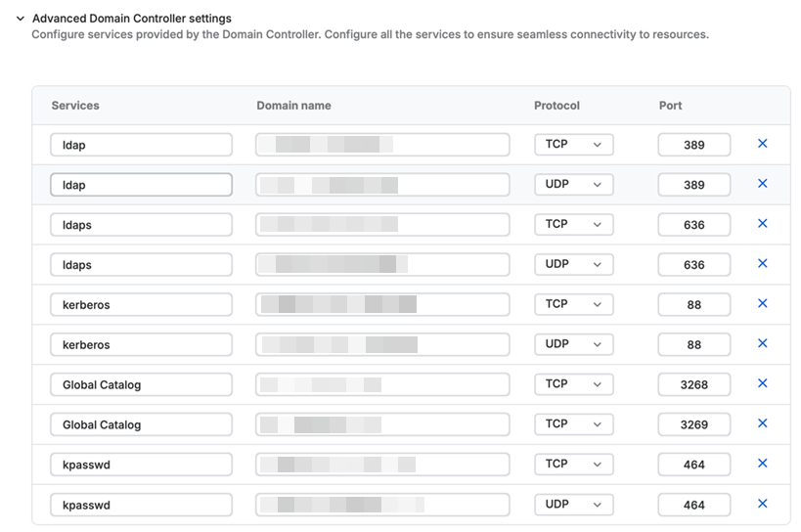
Task: Delete the ldap UDP service row
Action: pos(762,184)
